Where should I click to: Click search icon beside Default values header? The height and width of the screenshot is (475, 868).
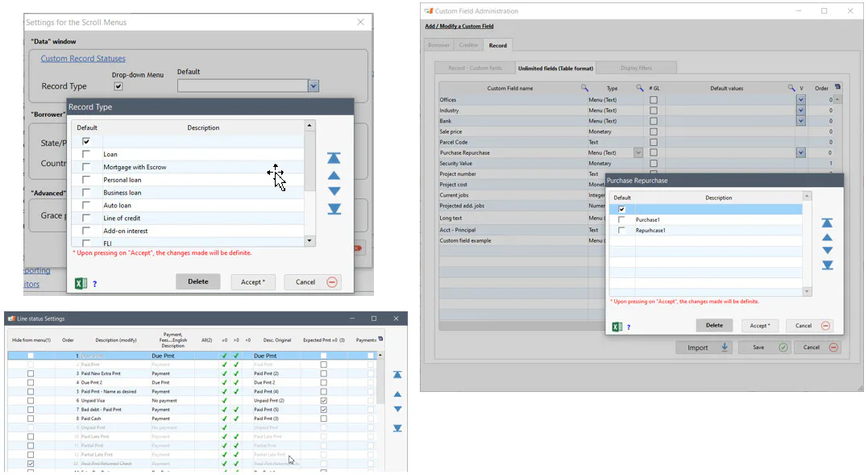pyautogui.click(x=791, y=88)
